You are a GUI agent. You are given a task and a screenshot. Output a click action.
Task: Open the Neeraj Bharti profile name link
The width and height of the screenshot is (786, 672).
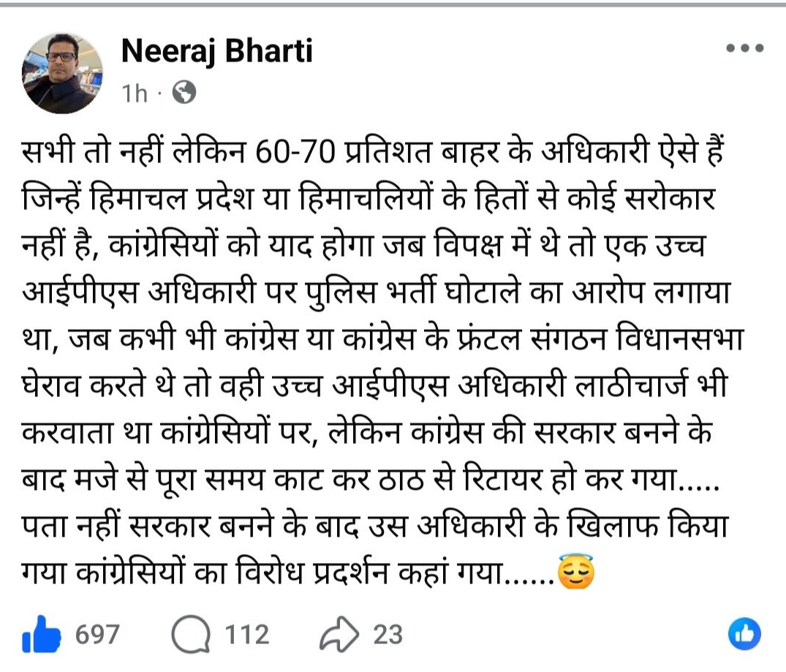coord(216,50)
